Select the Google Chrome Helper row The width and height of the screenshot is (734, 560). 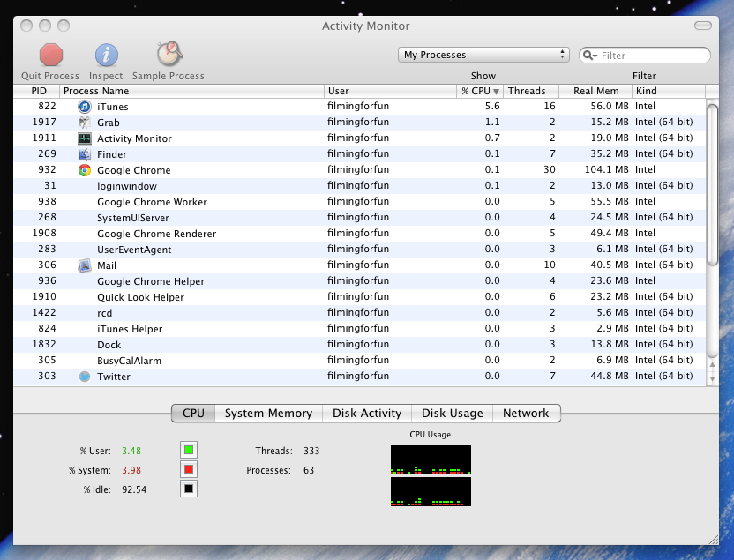(360, 281)
